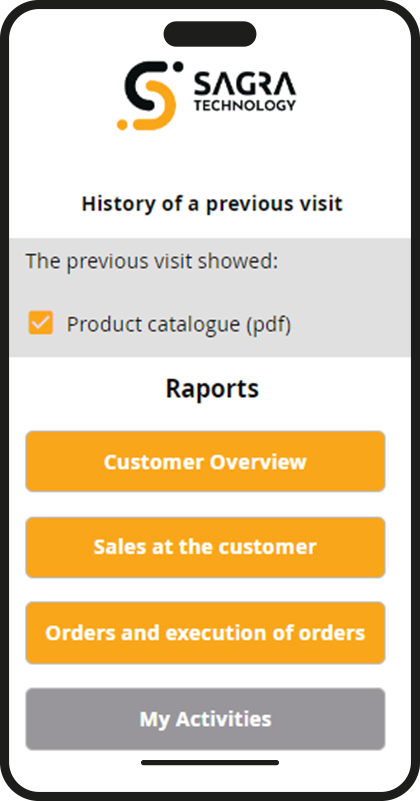Image resolution: width=420 pixels, height=801 pixels.
Task: Open Orders and execution of orders
Action: pos(205,633)
